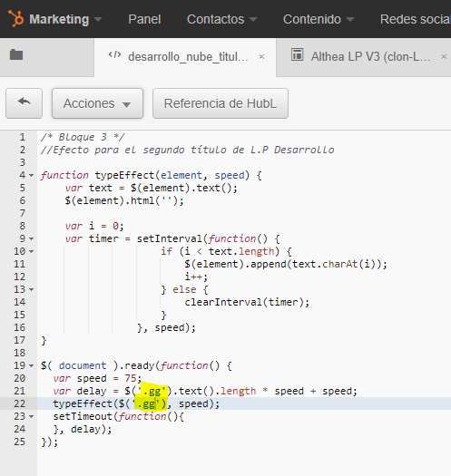
Task: Go to Panel in navigation
Action: (144, 19)
